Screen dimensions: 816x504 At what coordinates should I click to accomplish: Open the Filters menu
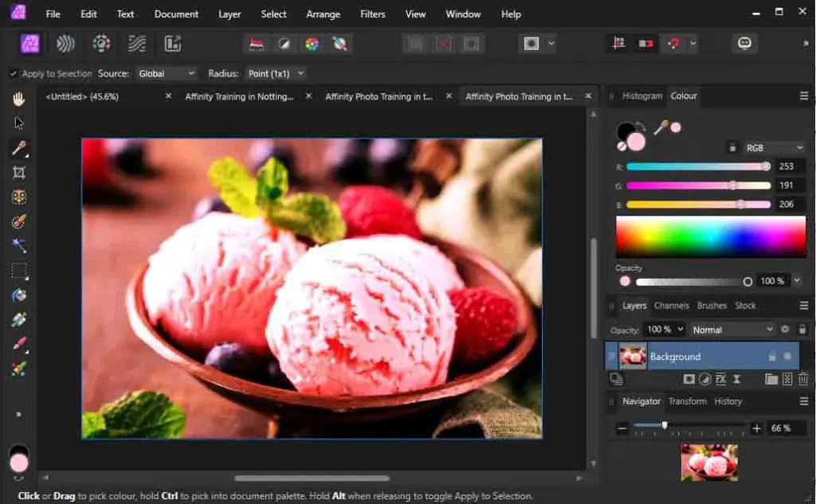(373, 14)
